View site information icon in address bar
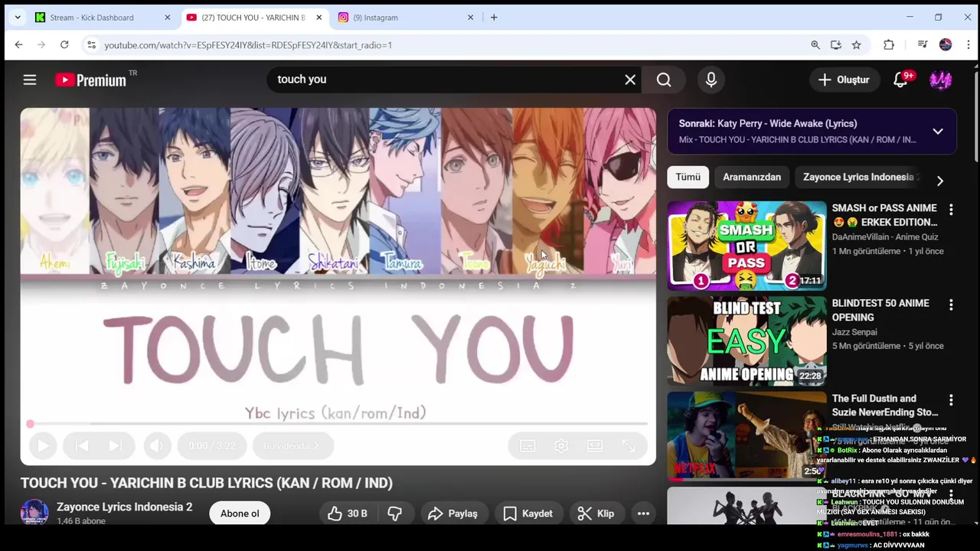 click(x=91, y=45)
